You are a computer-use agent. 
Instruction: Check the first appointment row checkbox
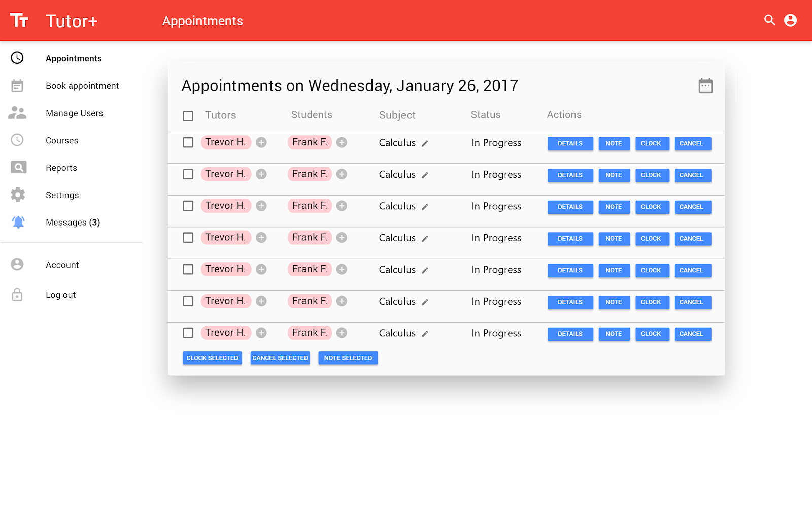[x=188, y=143]
